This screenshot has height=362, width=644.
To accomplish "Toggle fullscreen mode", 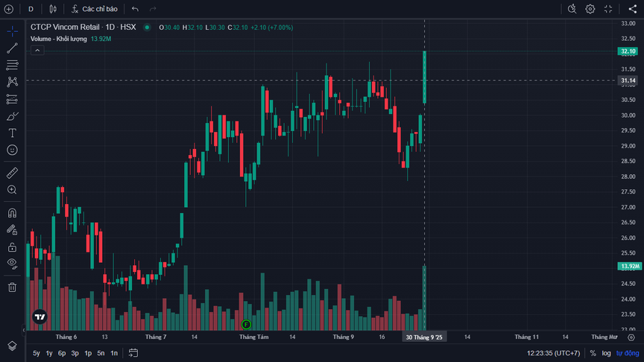I will click(608, 9).
